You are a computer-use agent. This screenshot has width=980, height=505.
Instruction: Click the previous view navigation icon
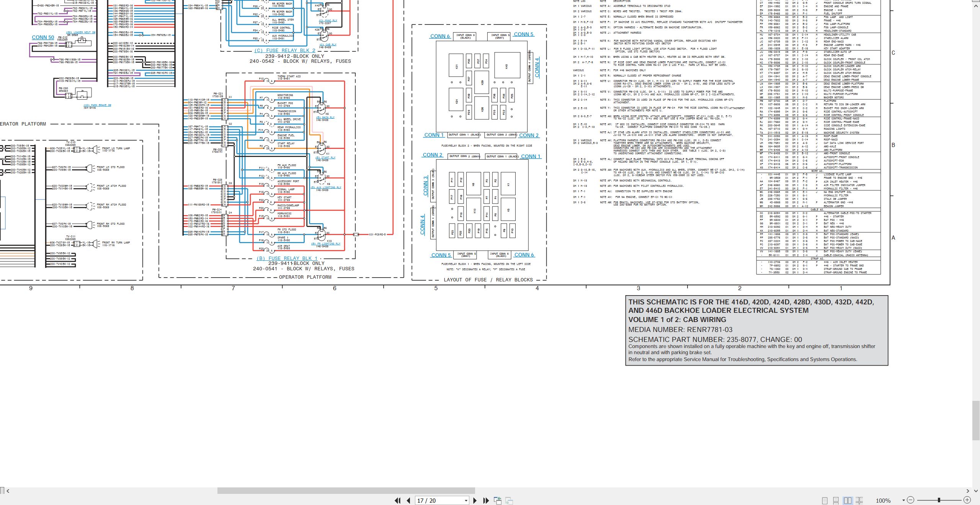point(498,500)
